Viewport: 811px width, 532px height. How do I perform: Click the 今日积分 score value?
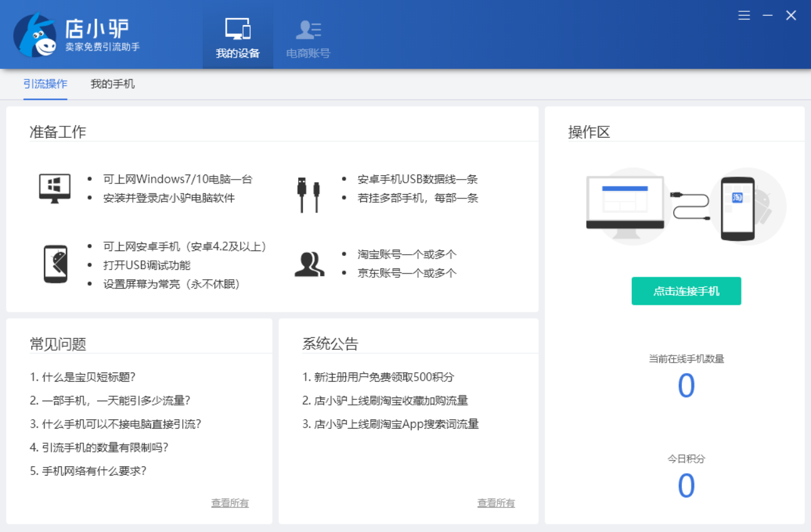686,486
